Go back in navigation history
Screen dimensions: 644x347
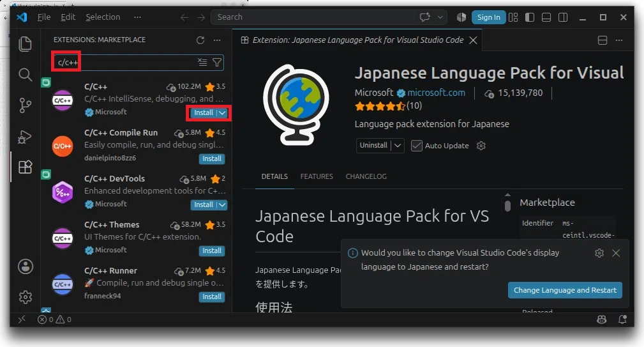pos(184,17)
